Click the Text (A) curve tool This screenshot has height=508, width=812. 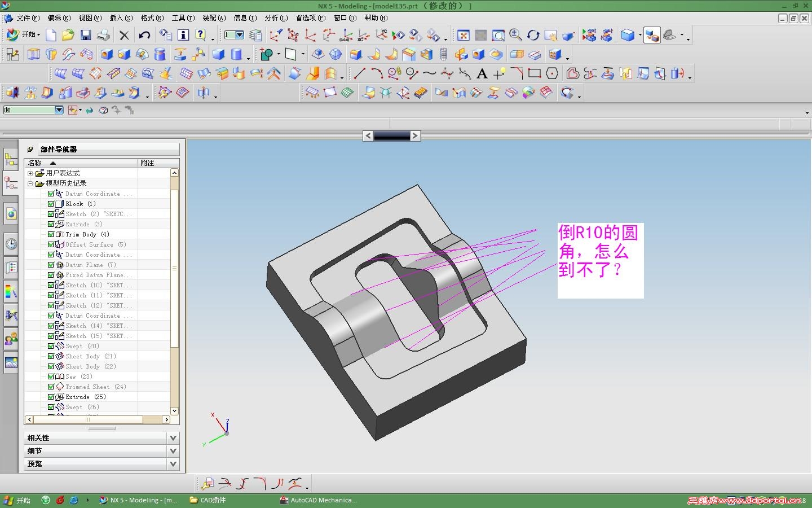482,73
